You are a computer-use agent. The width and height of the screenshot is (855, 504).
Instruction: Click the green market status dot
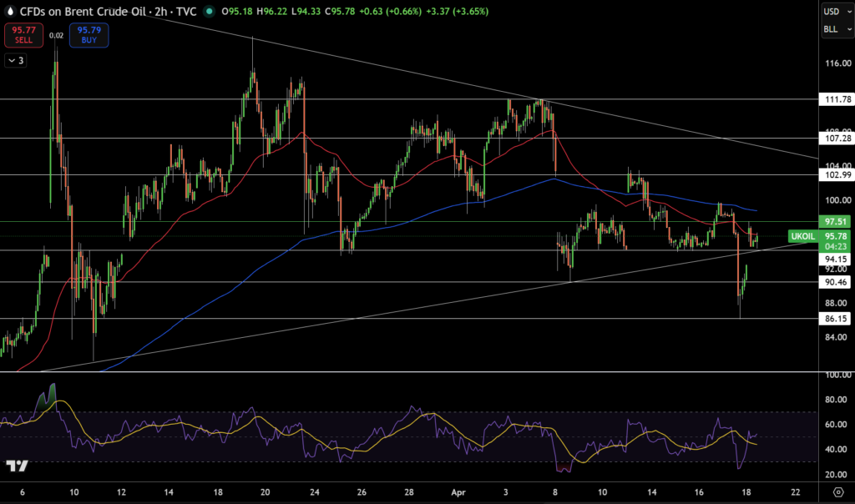pyautogui.click(x=209, y=12)
